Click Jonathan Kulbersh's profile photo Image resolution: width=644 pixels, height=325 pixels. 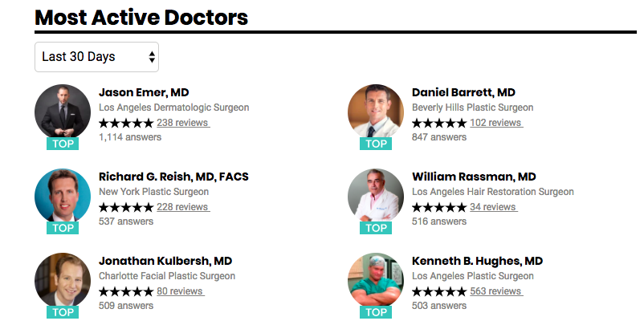click(63, 280)
